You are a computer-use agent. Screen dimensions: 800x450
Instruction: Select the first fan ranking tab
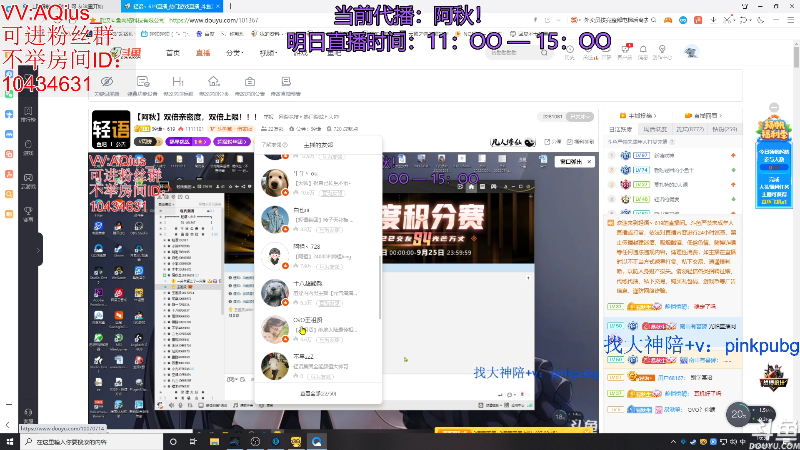pyautogui.click(x=620, y=129)
